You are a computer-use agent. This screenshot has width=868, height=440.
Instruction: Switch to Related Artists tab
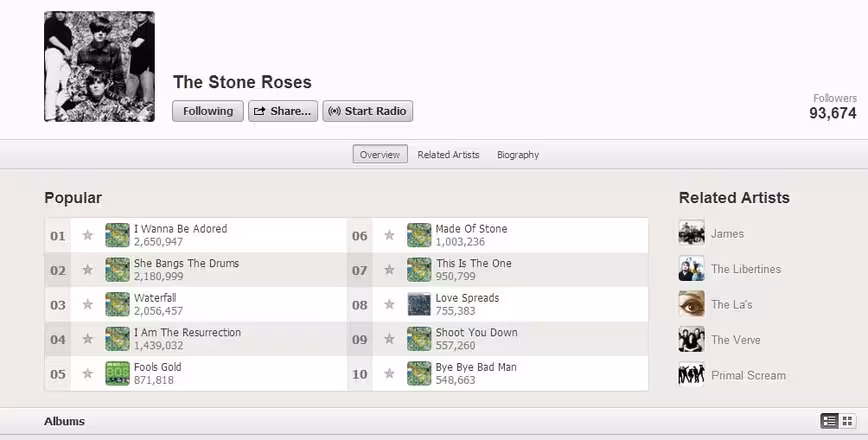tap(448, 154)
